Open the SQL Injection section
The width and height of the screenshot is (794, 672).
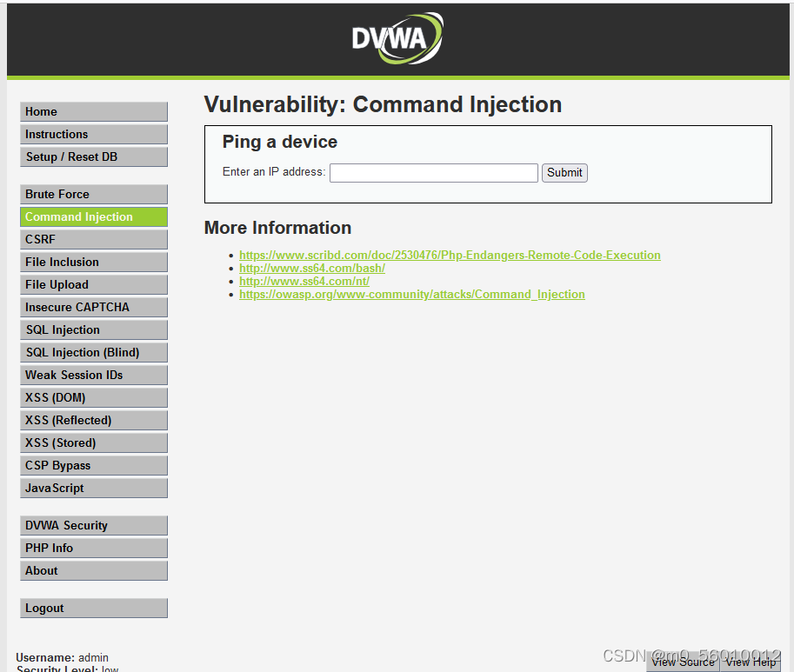pyautogui.click(x=94, y=330)
